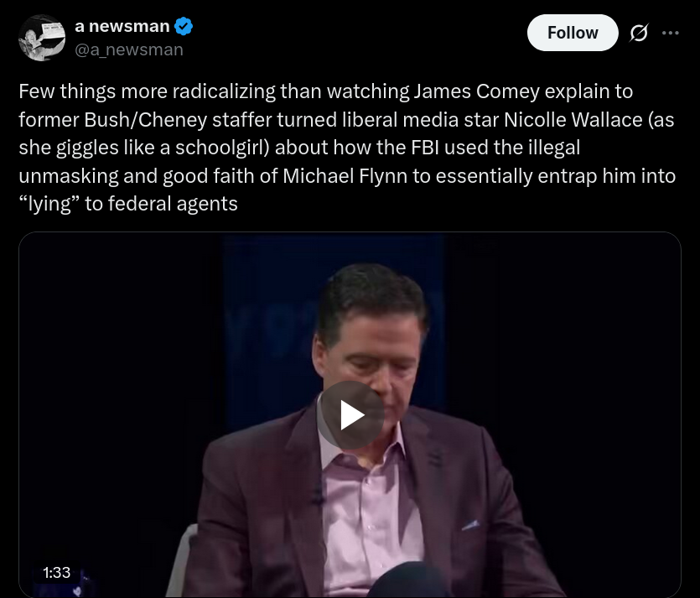Click the 1:33 video duration badge
700x598 pixels.
[57, 573]
